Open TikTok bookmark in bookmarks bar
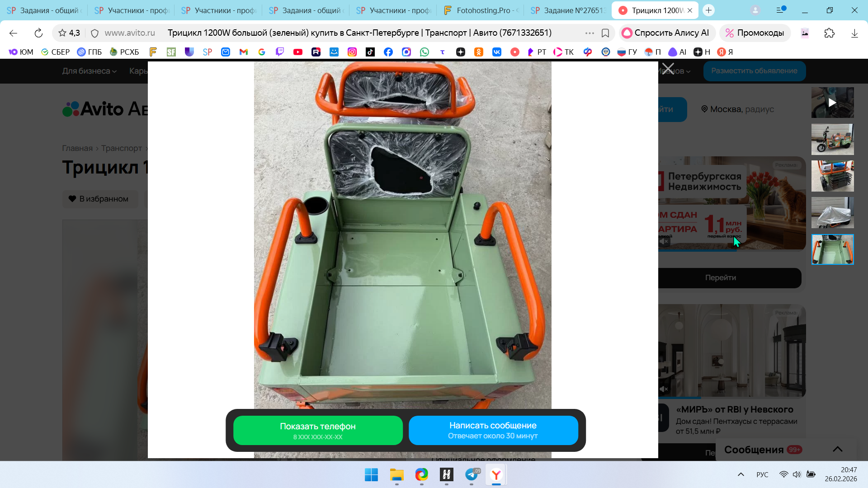Viewport: 868px width, 488px height. 370,52
